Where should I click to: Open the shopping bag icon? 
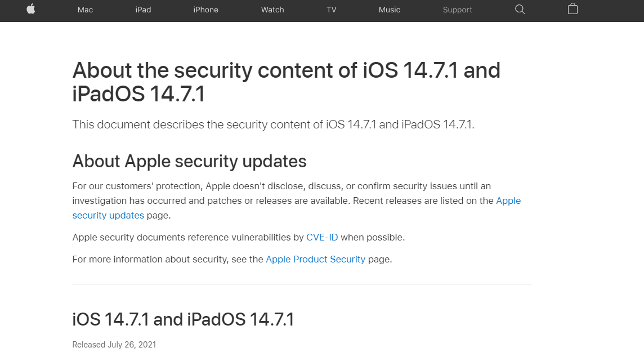[x=573, y=9]
